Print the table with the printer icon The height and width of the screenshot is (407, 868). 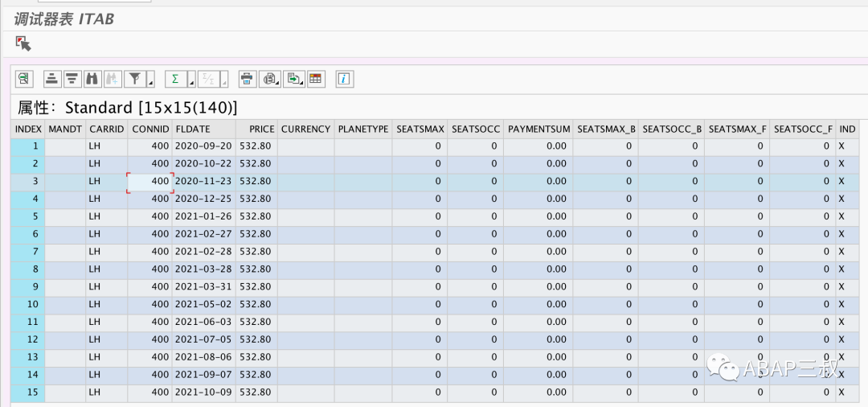pyautogui.click(x=248, y=79)
